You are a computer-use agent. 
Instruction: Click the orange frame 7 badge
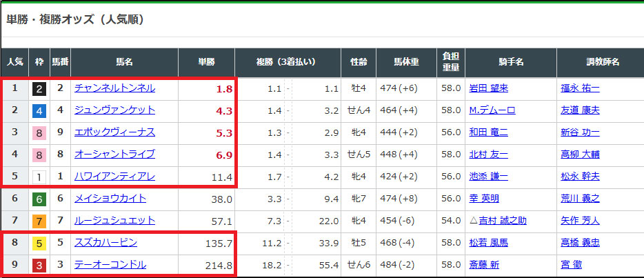[39, 221]
